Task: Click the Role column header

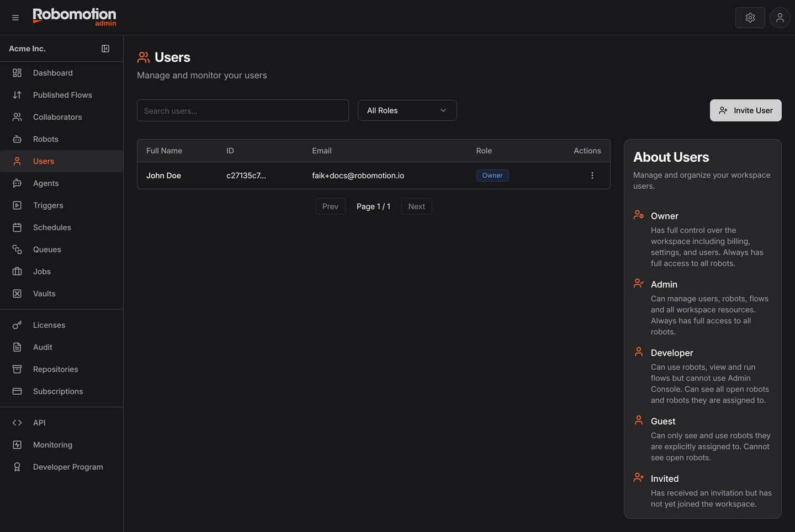Action: tap(484, 151)
